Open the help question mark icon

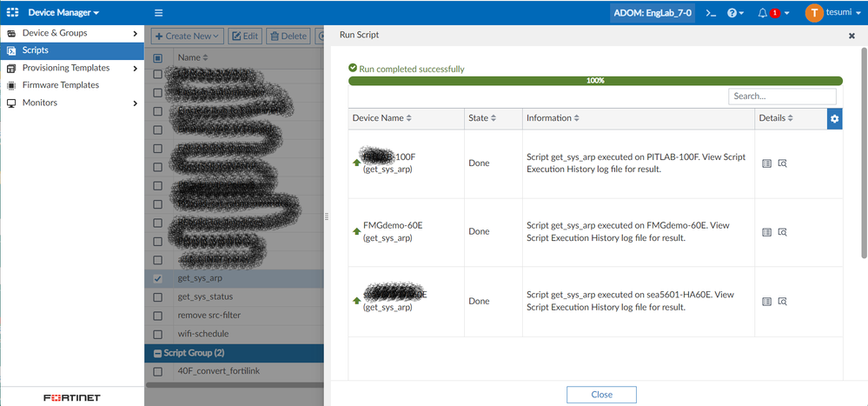point(732,13)
